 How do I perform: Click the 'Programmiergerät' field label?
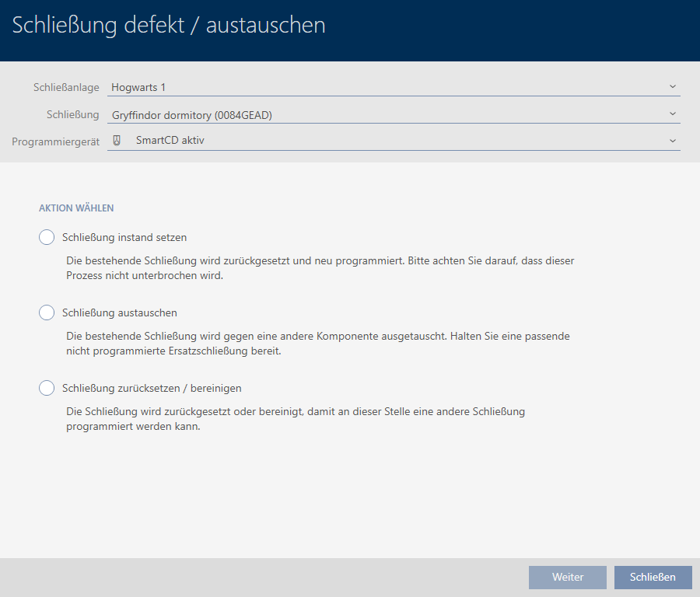click(55, 141)
